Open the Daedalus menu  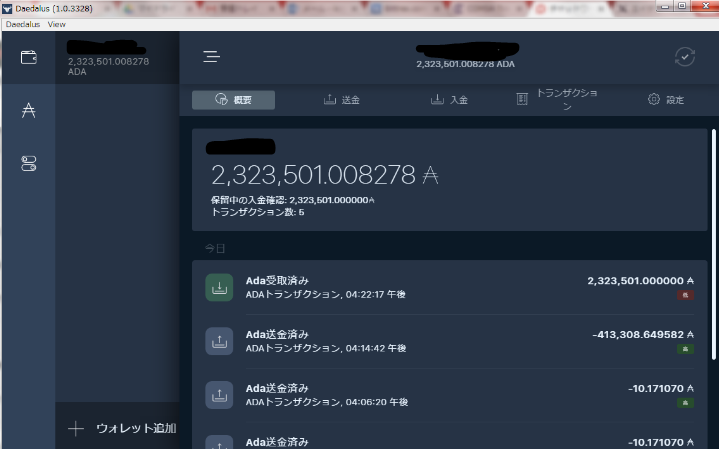(23, 24)
